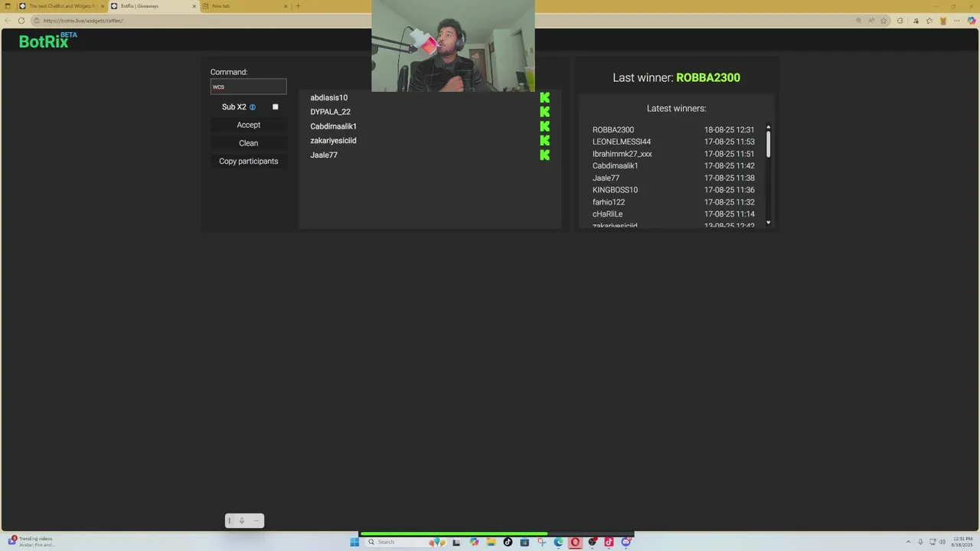Open the Copilot icon in browser toolbar
Screen dimensions: 980x551
pos(972,21)
